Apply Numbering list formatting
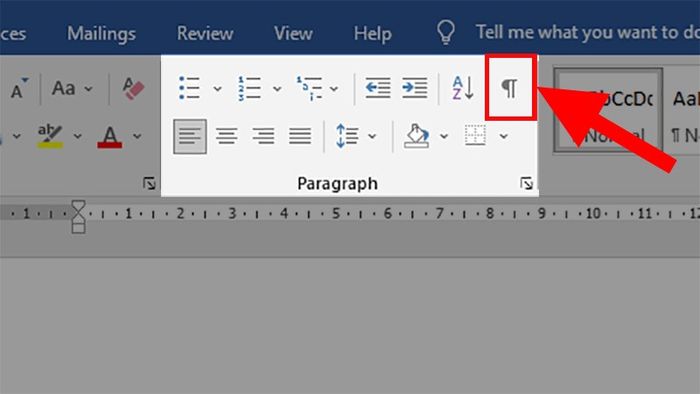 coord(249,88)
